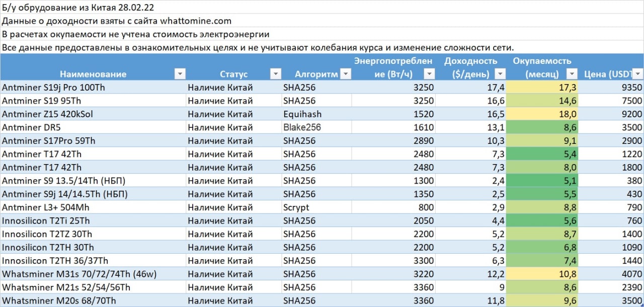
Task: Select cell 'Antminer L3+ 504Mh'
Action: click(x=93, y=207)
